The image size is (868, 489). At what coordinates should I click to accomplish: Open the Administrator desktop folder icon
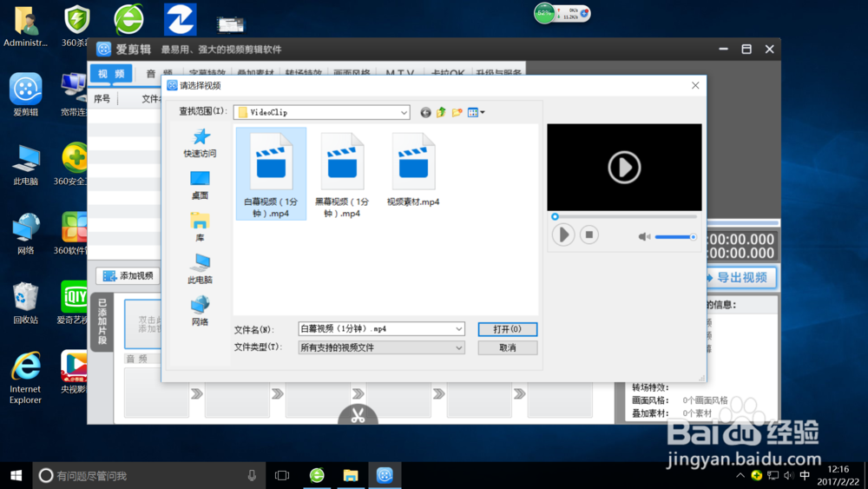click(x=25, y=25)
